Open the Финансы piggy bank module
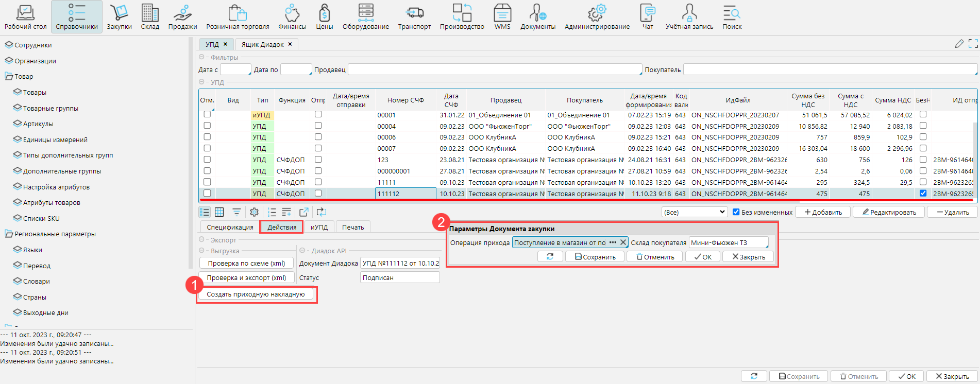 point(292,16)
